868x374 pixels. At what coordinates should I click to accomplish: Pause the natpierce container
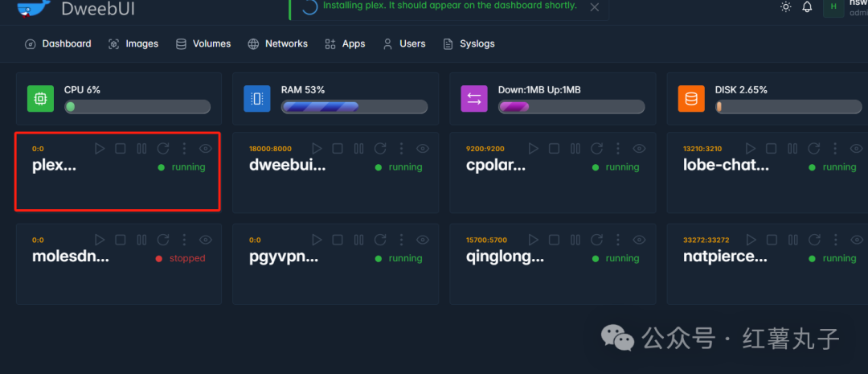coord(792,240)
